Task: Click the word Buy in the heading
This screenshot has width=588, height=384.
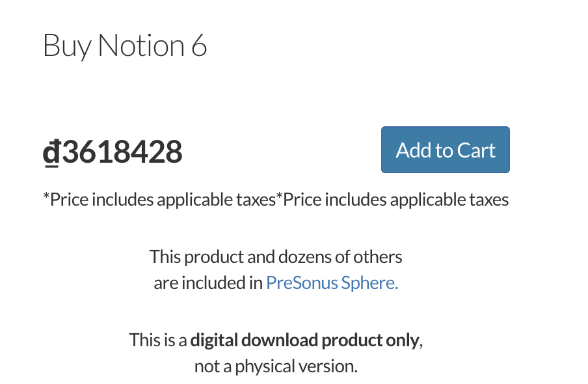Action: click(x=67, y=47)
